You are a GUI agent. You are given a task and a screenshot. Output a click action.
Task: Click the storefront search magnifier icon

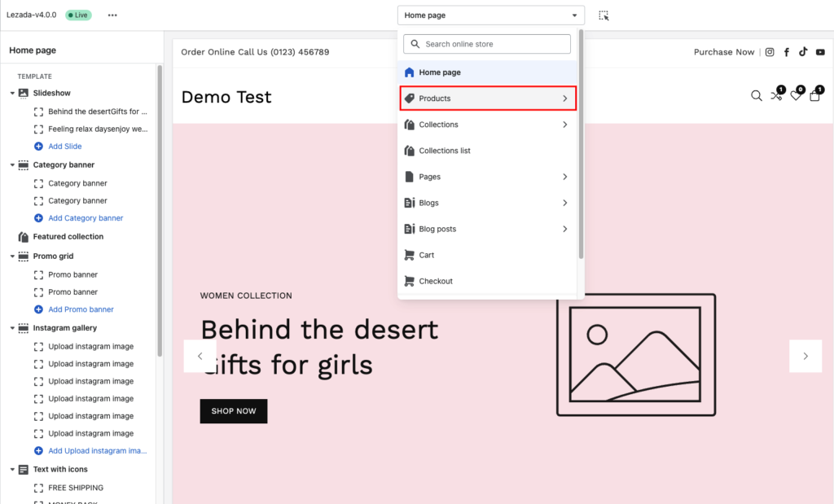click(757, 96)
